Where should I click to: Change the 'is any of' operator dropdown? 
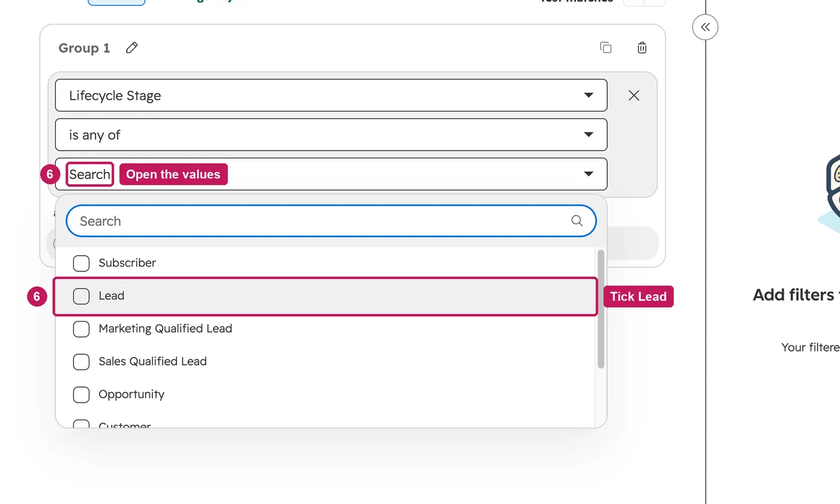pos(331,135)
